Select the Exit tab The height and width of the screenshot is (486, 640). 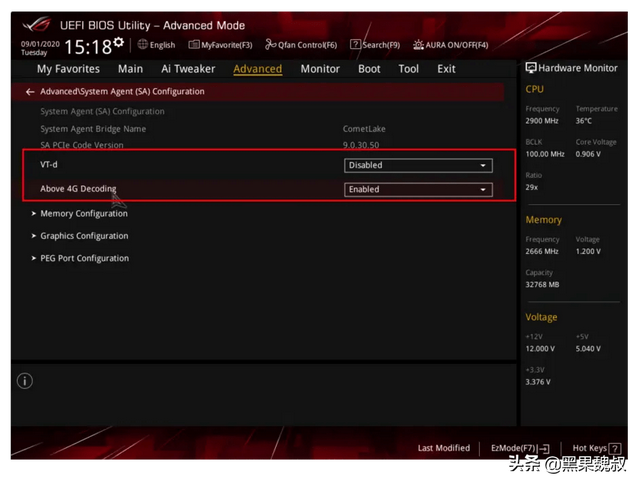(447, 69)
